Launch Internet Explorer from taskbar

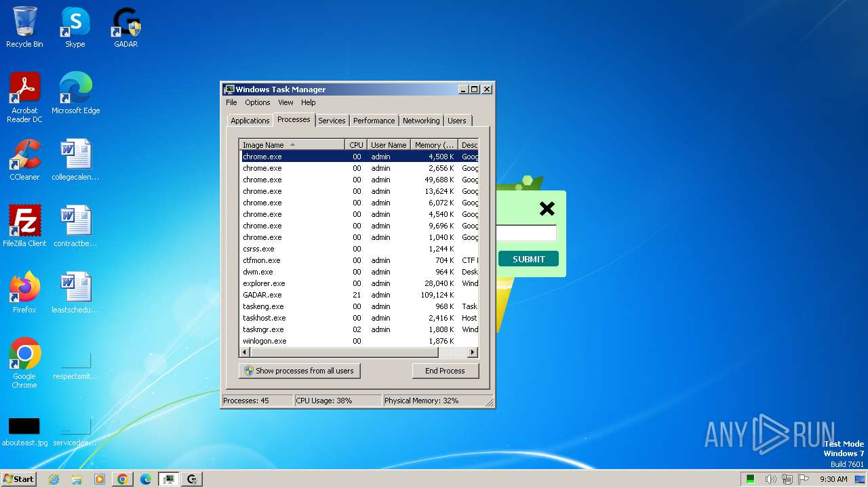54,479
